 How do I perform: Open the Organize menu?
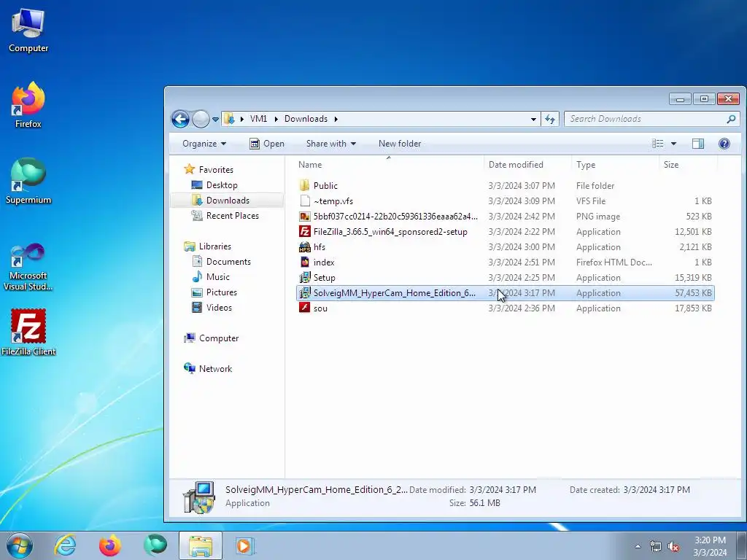204,144
